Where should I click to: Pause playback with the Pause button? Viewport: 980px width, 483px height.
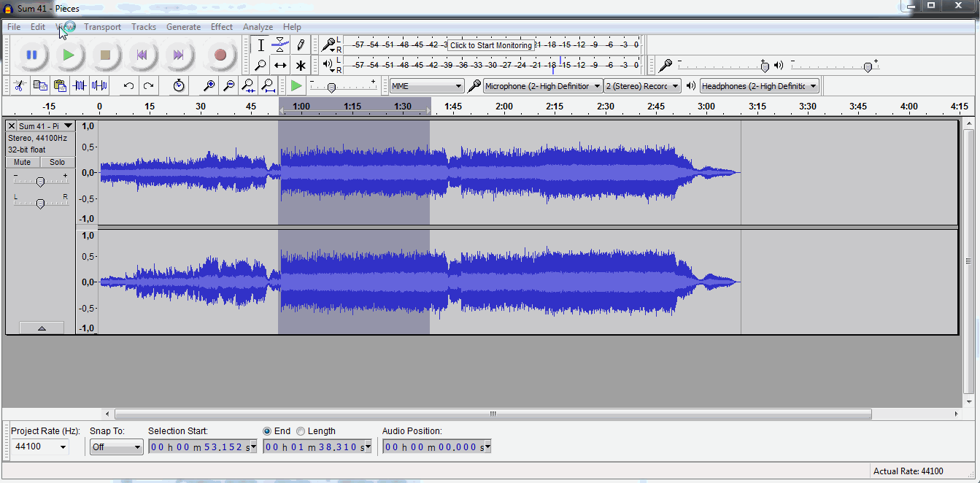tap(31, 55)
